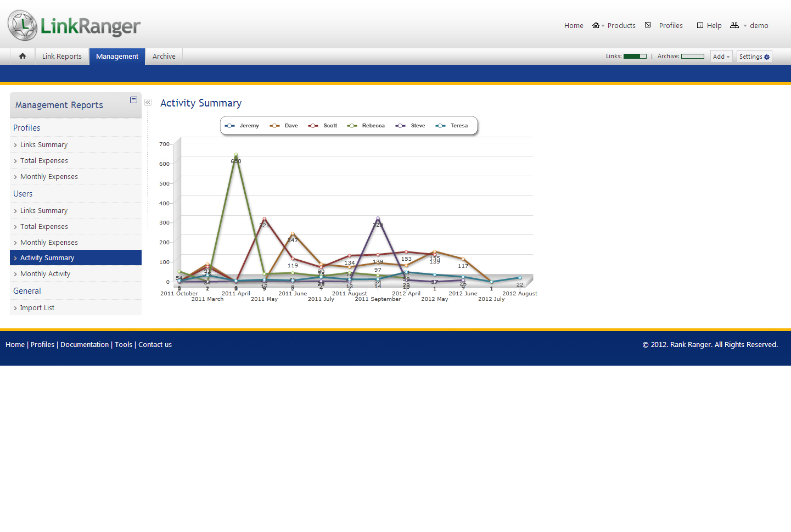Viewport: 791px width, 532px height.
Task: Click the arrow box icon before Profiles
Action: tap(648, 25)
